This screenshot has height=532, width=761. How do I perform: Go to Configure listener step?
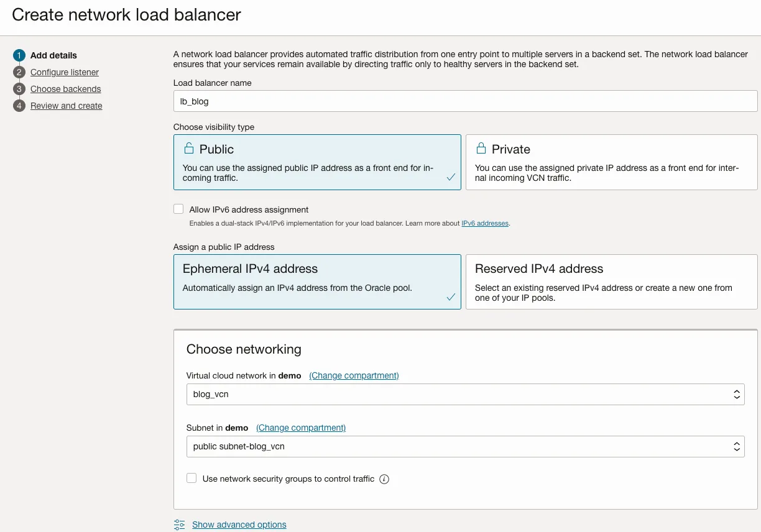point(65,72)
